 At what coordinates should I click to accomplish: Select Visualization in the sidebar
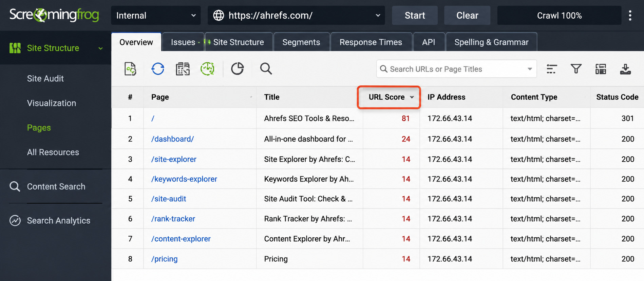tap(52, 103)
